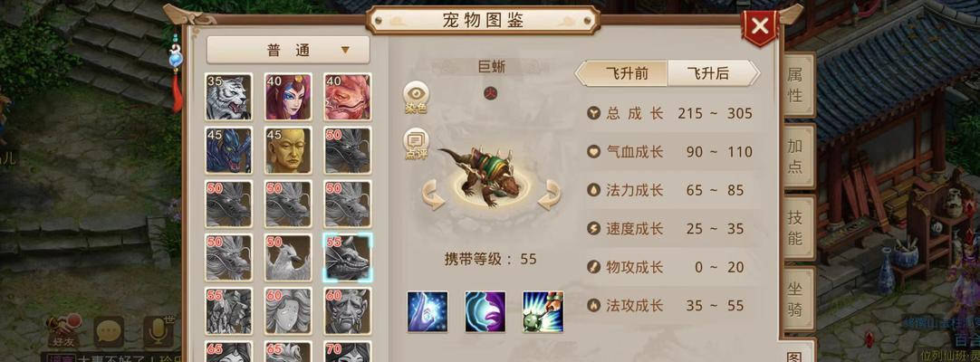Open the 属性 side tab
980x362 pixels.
coord(795,85)
